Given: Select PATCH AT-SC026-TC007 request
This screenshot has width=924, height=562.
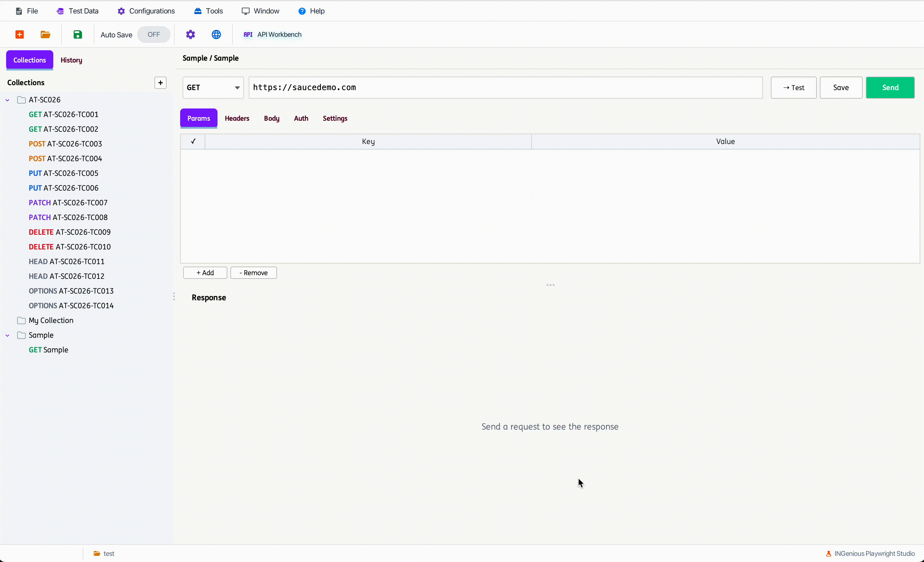Looking at the screenshot, I should (x=68, y=203).
